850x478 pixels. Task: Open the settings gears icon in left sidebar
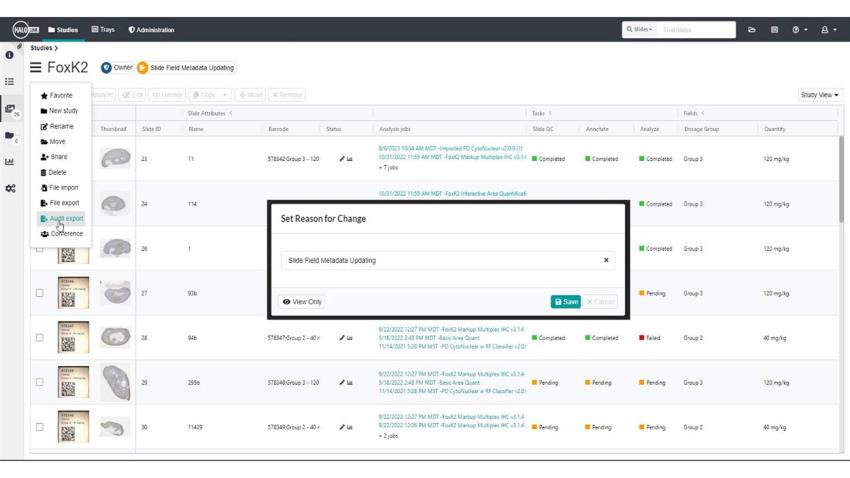coord(10,188)
